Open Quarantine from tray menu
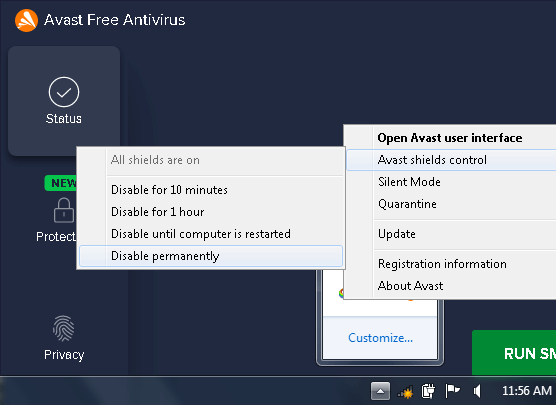This screenshot has height=405, width=556. click(451, 204)
